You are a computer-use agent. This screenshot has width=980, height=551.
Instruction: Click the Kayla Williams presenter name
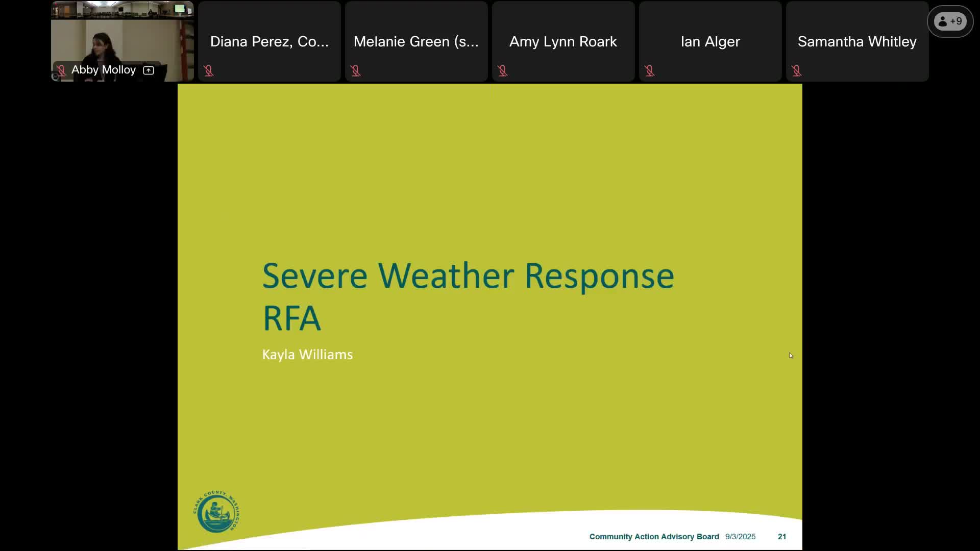307,355
